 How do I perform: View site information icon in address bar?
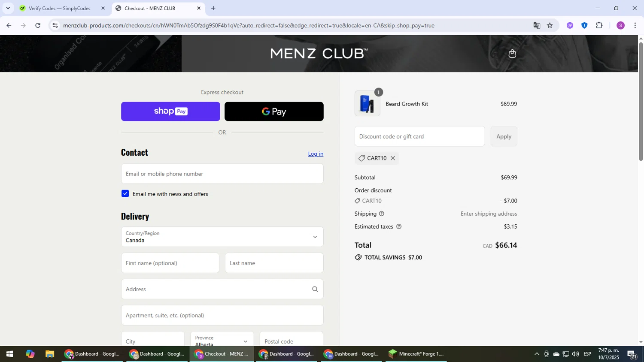(x=55, y=25)
